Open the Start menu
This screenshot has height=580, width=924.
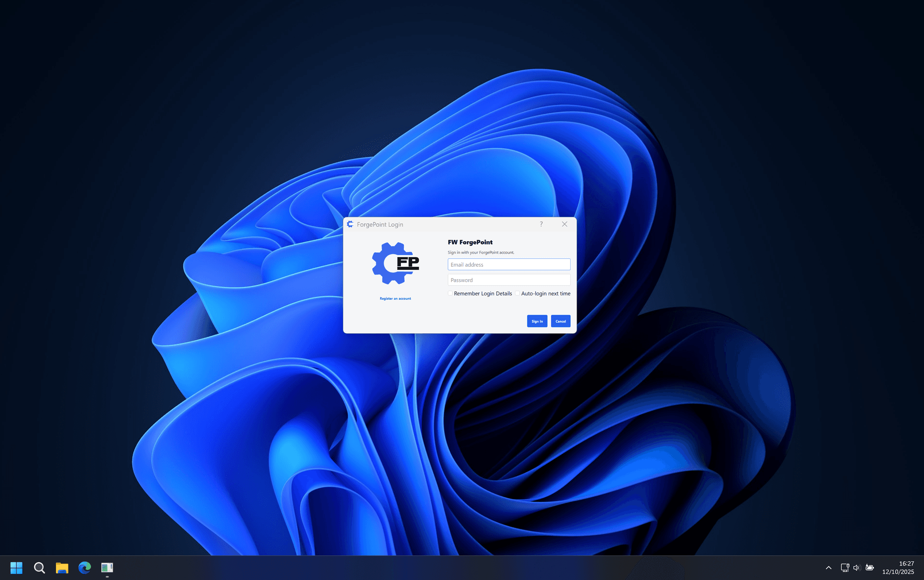tap(16, 568)
